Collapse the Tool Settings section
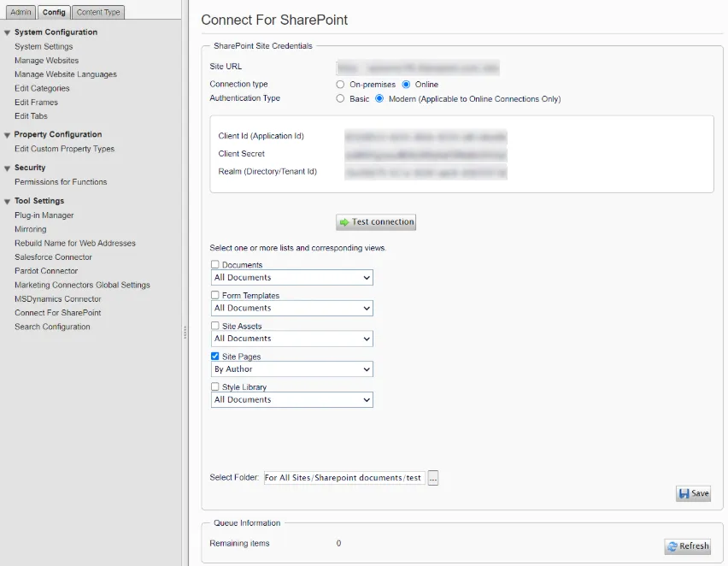 (8, 201)
